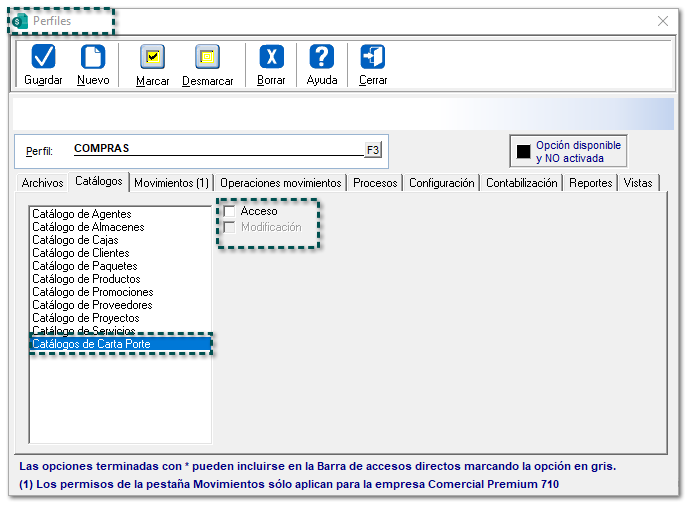Click the black legend color square

tap(523, 152)
